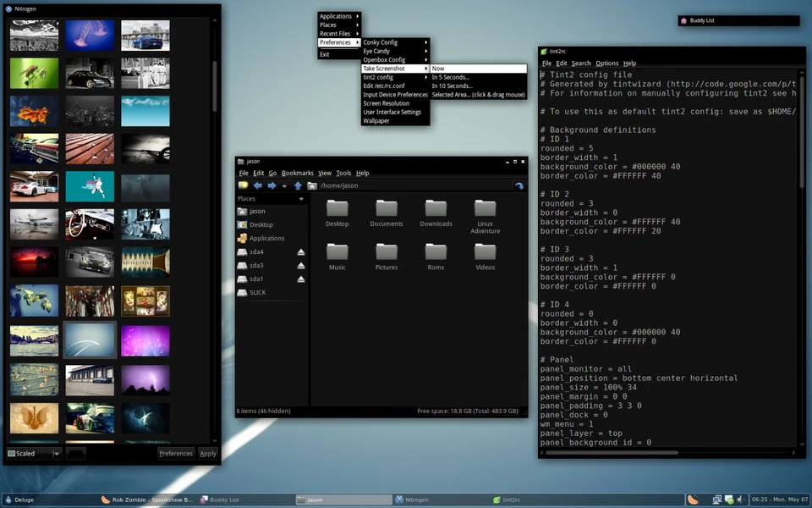Open a new tab in the jason file manager
Viewport: 812px width, 508px height.
[243, 185]
